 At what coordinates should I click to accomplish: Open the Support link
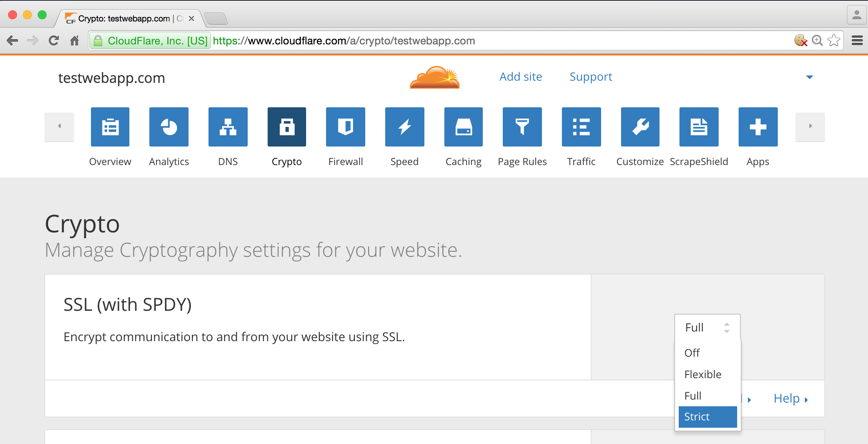click(591, 77)
